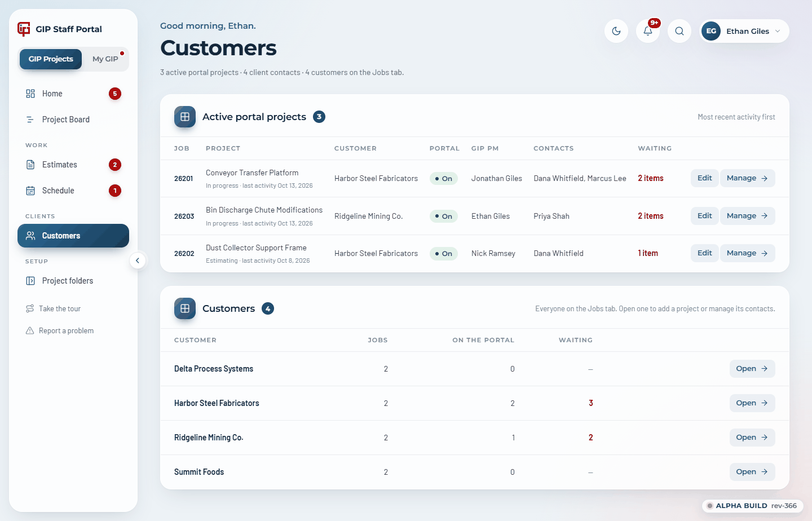Open search with the magnifier icon
This screenshot has width=812, height=521.
[x=679, y=31]
